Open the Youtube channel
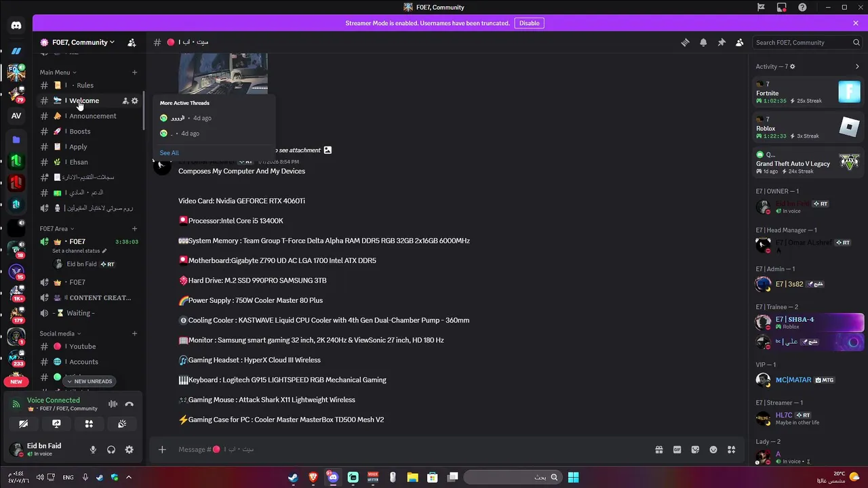The height and width of the screenshot is (488, 868). (90, 346)
